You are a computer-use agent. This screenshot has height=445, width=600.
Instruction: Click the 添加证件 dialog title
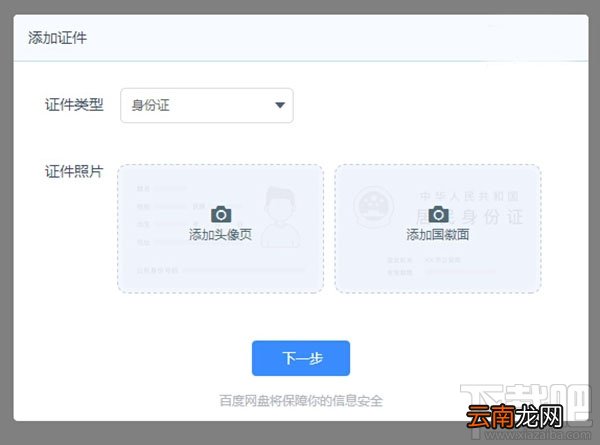(57, 38)
